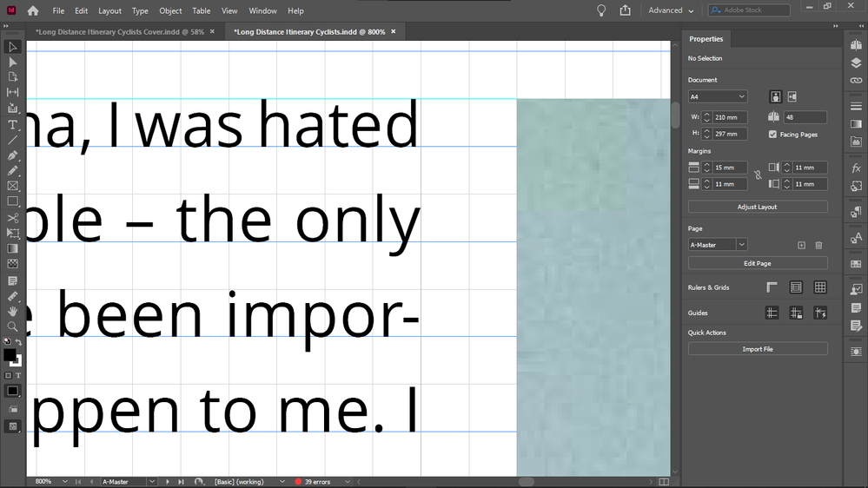Select the Gap tool

(x=12, y=92)
